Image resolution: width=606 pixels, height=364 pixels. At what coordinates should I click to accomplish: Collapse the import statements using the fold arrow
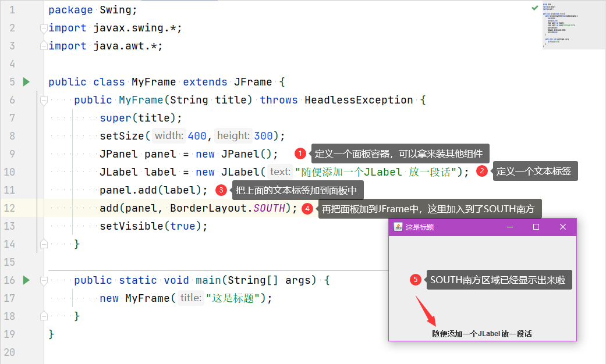(42, 28)
